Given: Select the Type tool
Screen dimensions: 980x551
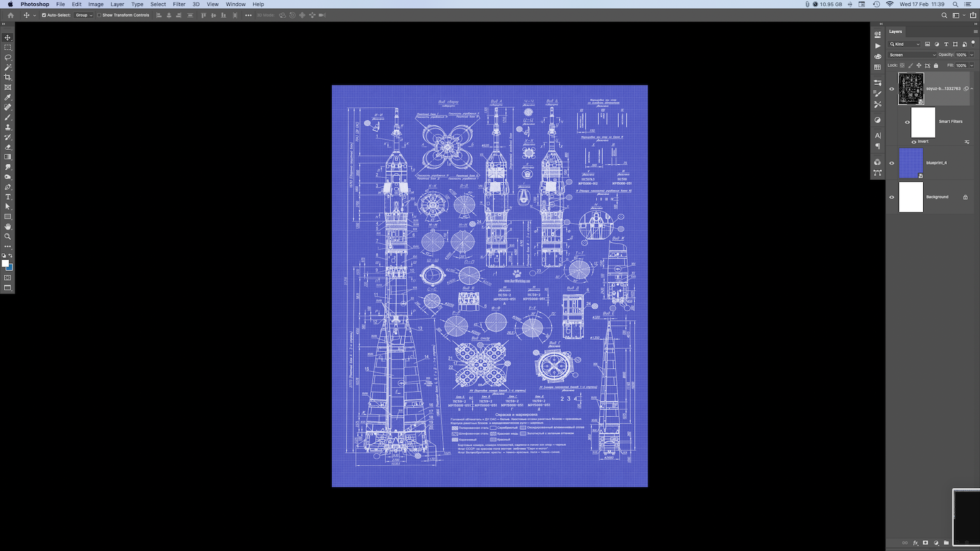Looking at the screenshot, I should coord(8,197).
